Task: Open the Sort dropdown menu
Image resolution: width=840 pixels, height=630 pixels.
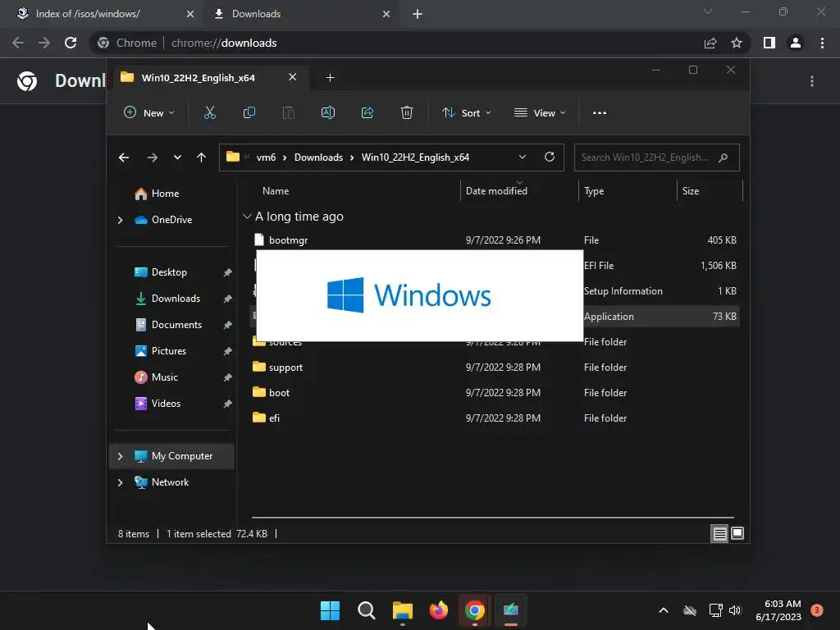Action: [466, 113]
